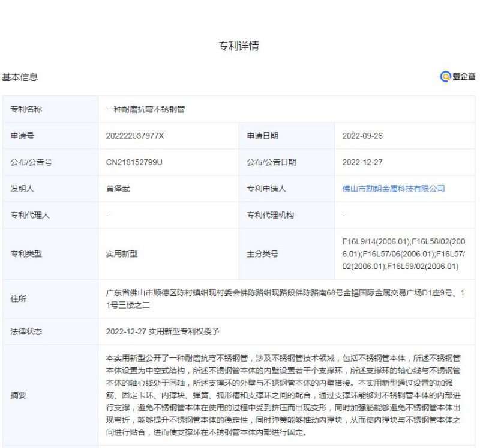Select the patent name 一种耐磨抗弯不锈钢管
This screenshot has width=480, height=448.
tap(145, 109)
